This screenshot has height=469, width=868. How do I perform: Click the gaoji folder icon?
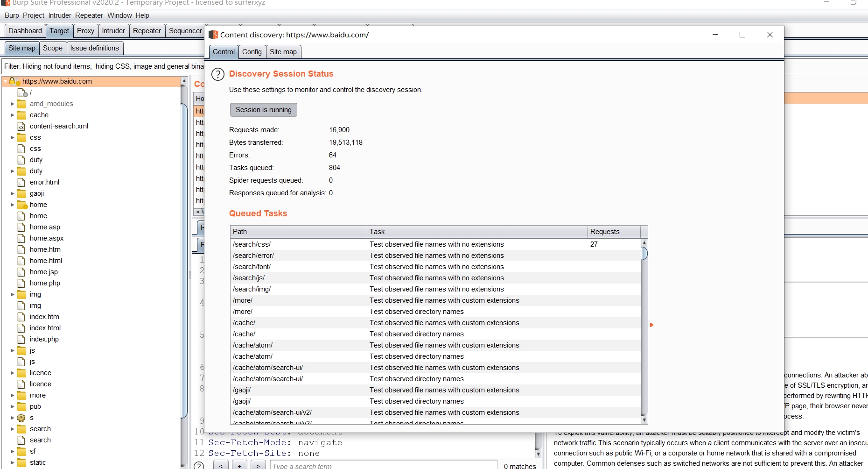tap(21, 193)
